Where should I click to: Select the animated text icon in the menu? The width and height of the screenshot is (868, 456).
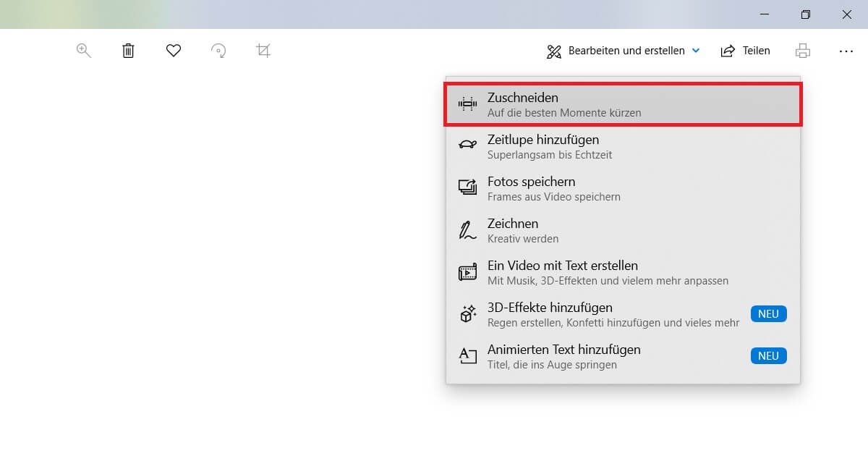tap(467, 355)
